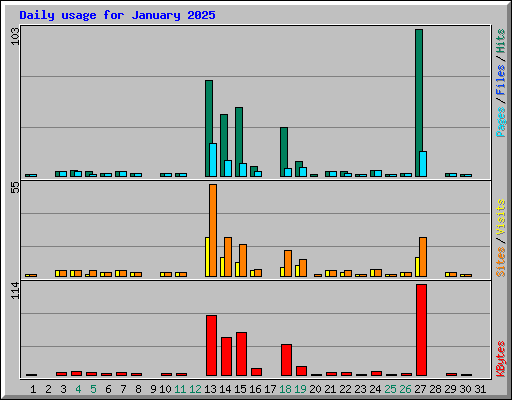
Task: Click the red 'KBytes' legend label
Action: 500,359
